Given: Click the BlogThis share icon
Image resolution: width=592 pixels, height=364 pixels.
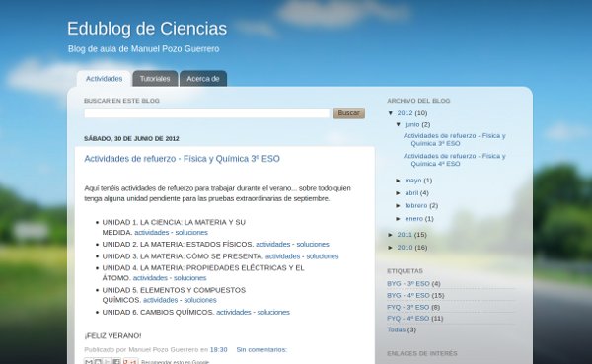Looking at the screenshot, I should click(x=98, y=362).
